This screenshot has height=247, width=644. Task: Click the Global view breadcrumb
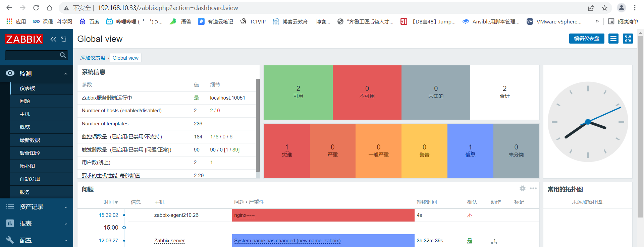(125, 58)
